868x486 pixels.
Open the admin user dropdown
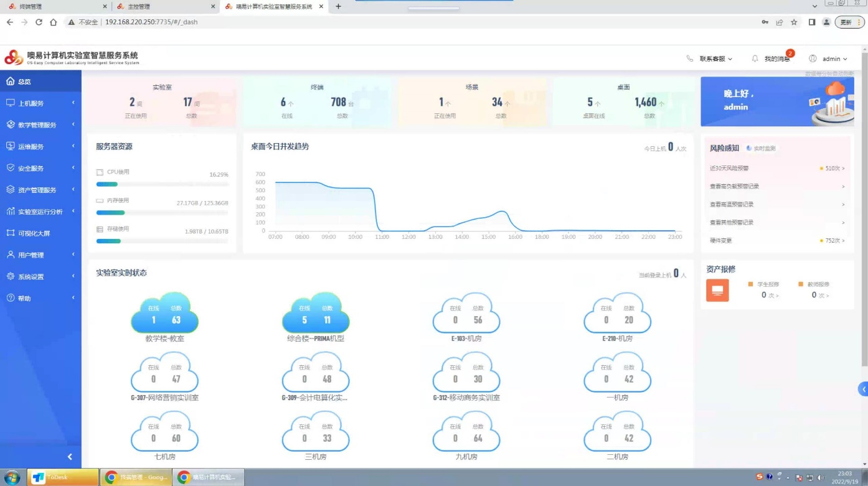pos(829,58)
